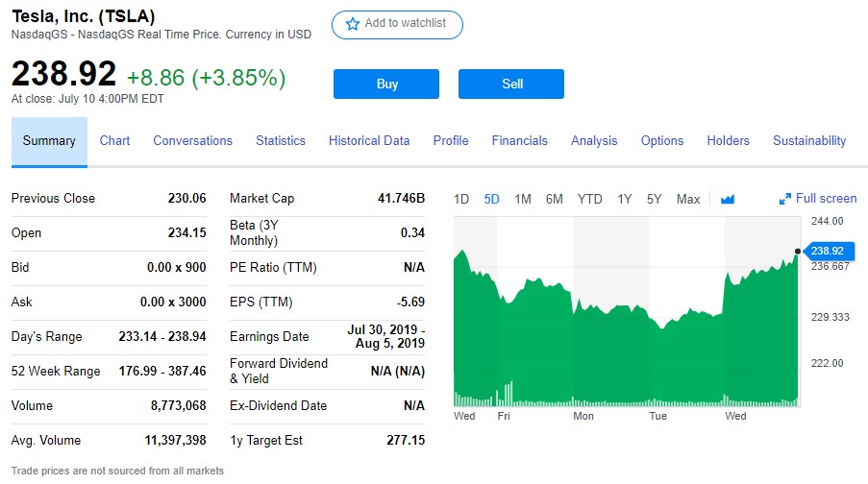Switch to the Analysis tab

pyautogui.click(x=594, y=141)
